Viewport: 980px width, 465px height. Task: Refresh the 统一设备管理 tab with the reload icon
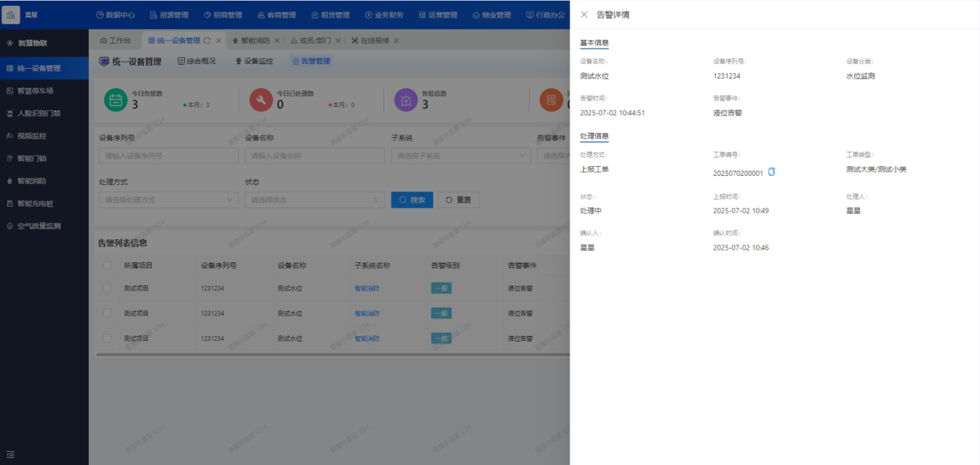(207, 41)
